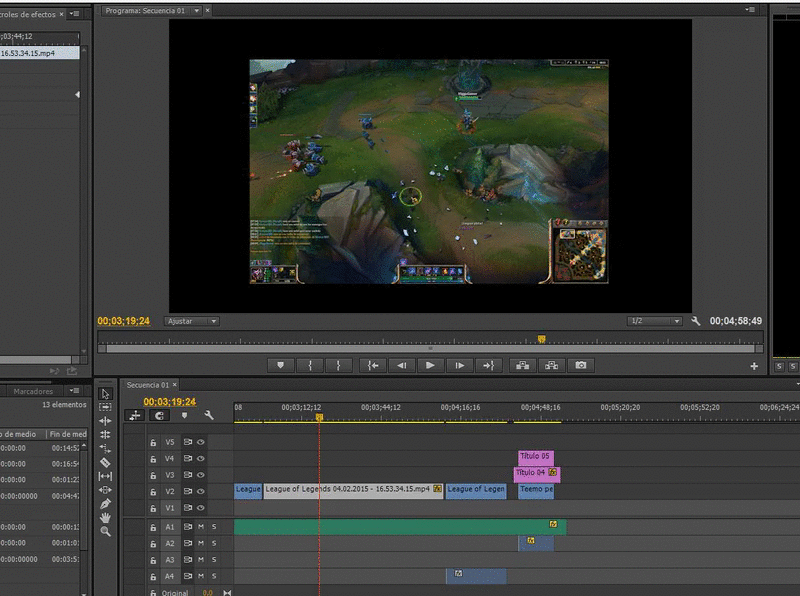Switch to Secuencia 01 timeline tab
This screenshot has width=800, height=596.
pyautogui.click(x=147, y=385)
